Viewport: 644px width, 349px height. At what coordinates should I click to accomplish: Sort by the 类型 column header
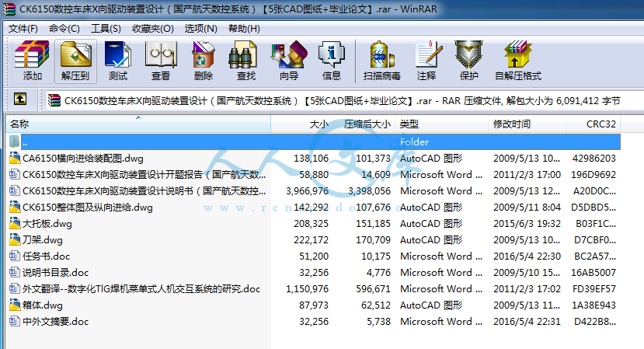(x=441, y=124)
